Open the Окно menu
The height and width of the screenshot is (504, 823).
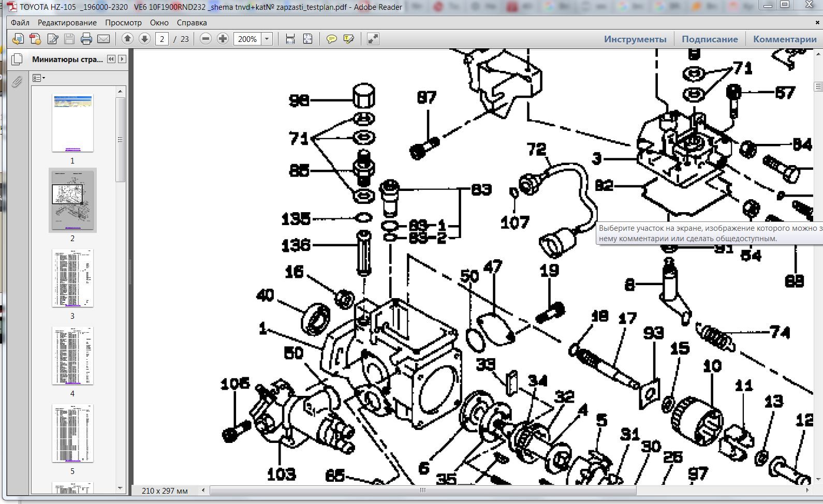pos(159,23)
